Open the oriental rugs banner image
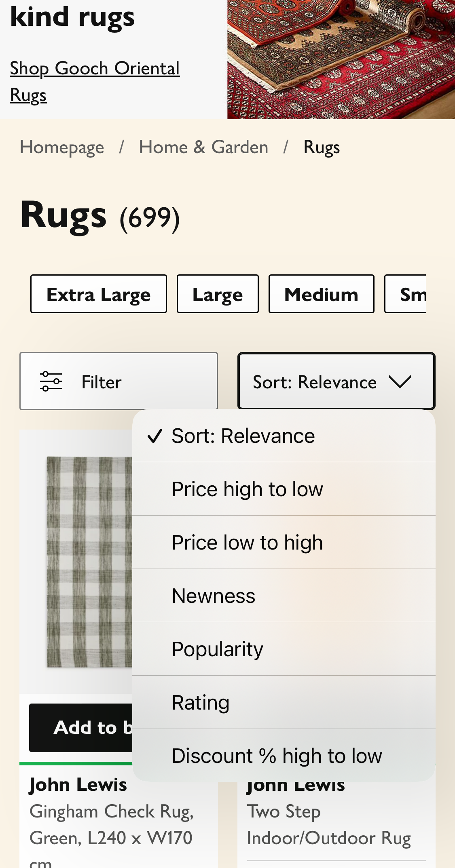The image size is (455, 868). point(341,59)
